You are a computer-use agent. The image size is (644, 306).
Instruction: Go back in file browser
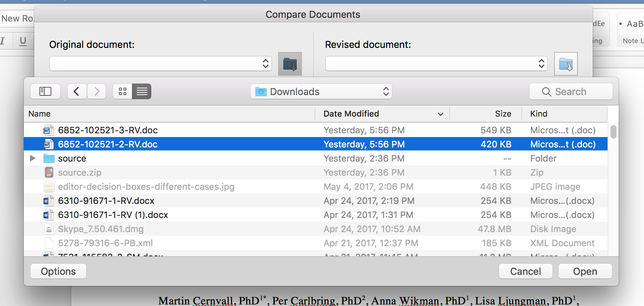tap(77, 91)
